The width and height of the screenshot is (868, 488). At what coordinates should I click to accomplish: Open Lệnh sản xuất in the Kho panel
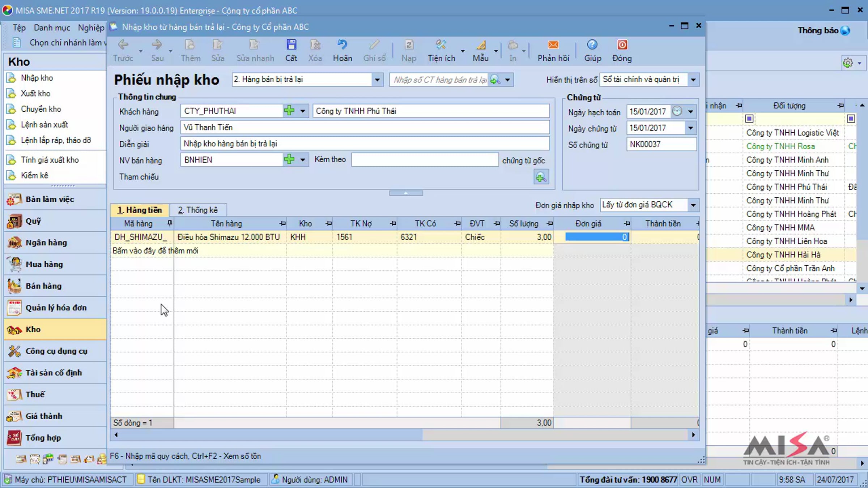[x=44, y=124]
